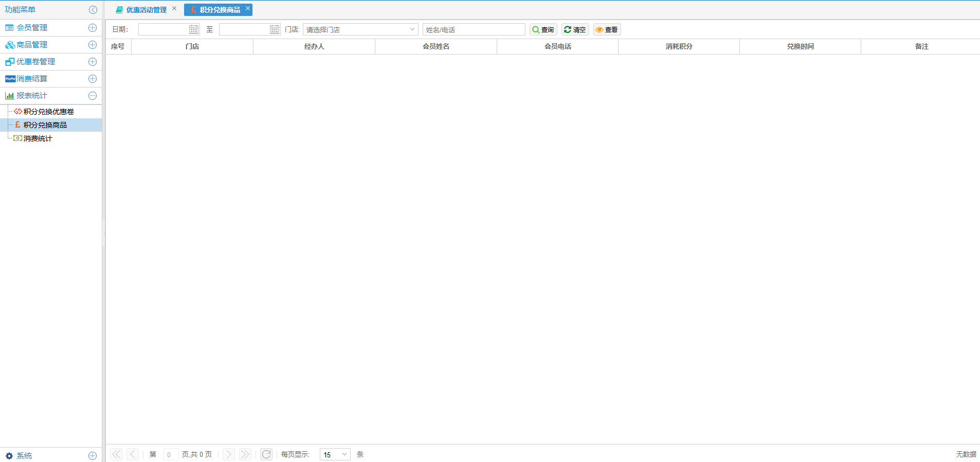The width and height of the screenshot is (980, 462).
Task: Click the 报表统计 bar chart icon
Action: click(x=9, y=96)
